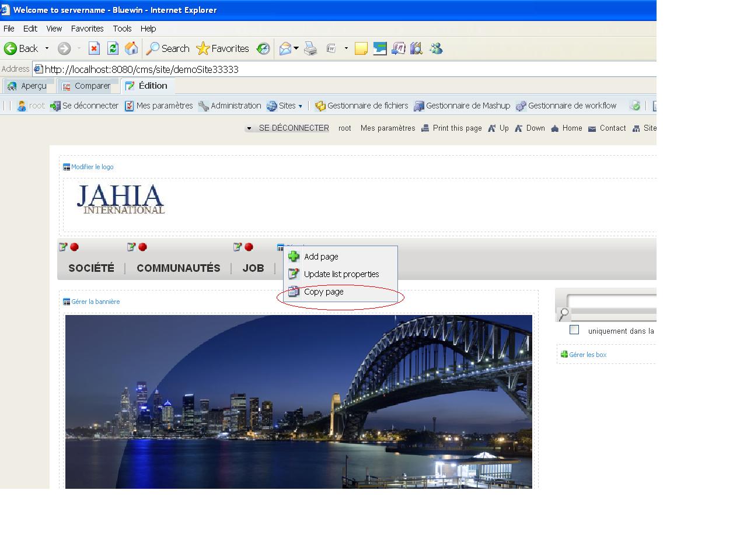Click edit icon above SOCIÉTÉ
The height and width of the screenshot is (560, 747).
[x=63, y=247]
